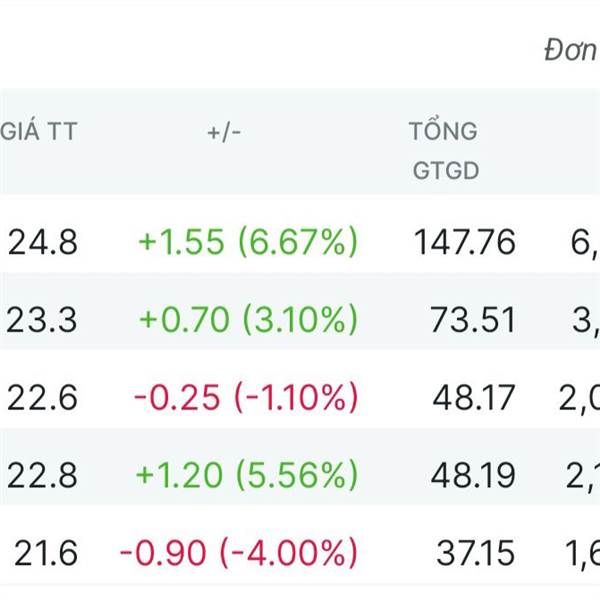The width and height of the screenshot is (600, 600).
Task: Select the +1.20 (5.56%) change value
Action: pyautogui.click(x=247, y=475)
